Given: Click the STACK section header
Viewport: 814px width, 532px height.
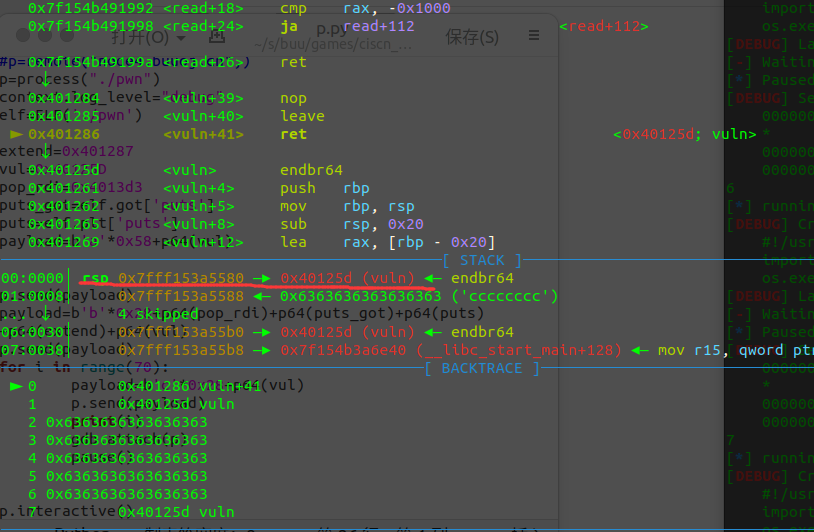Looking at the screenshot, I should [482, 260].
